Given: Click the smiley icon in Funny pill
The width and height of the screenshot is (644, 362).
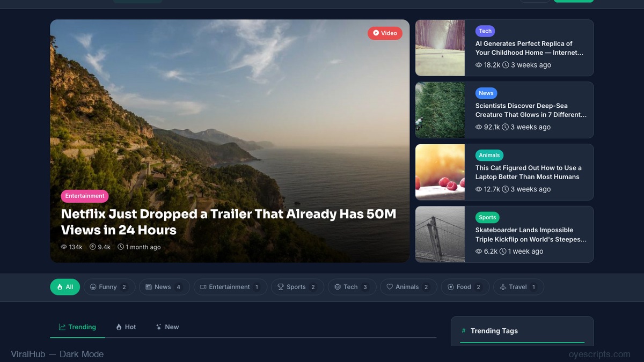Looking at the screenshot, I should click(x=93, y=287).
